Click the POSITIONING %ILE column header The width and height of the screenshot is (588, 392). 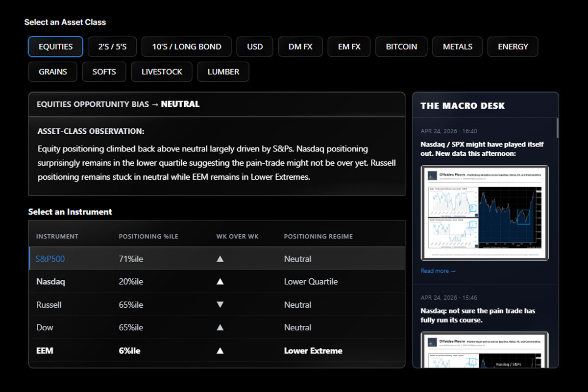tap(148, 236)
